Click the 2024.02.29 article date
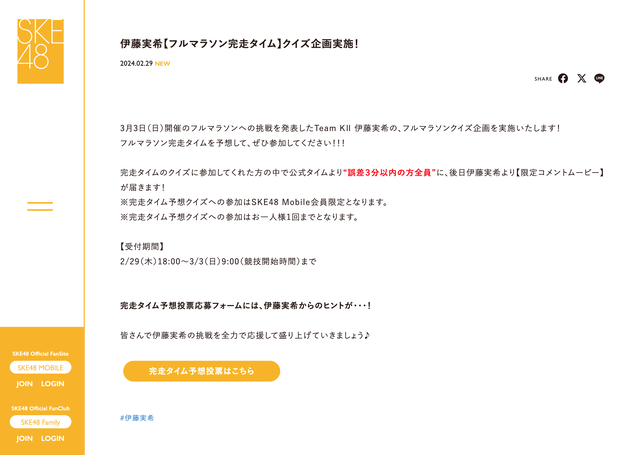640x455 pixels. click(x=136, y=64)
